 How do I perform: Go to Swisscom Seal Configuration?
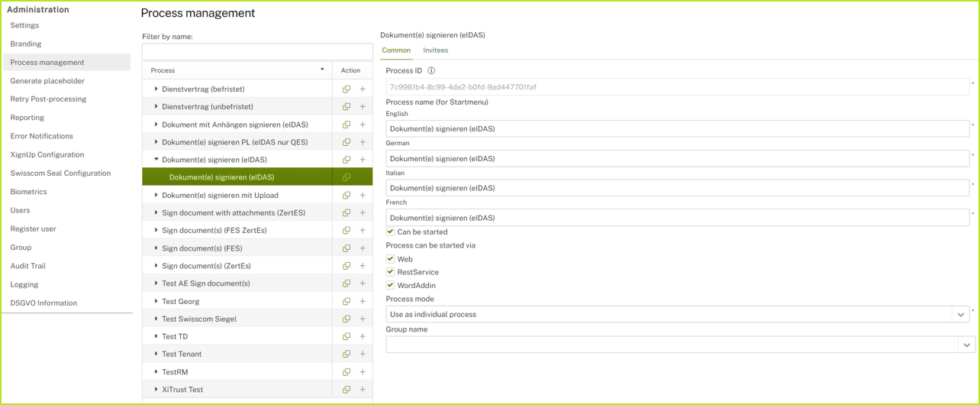[x=60, y=173]
